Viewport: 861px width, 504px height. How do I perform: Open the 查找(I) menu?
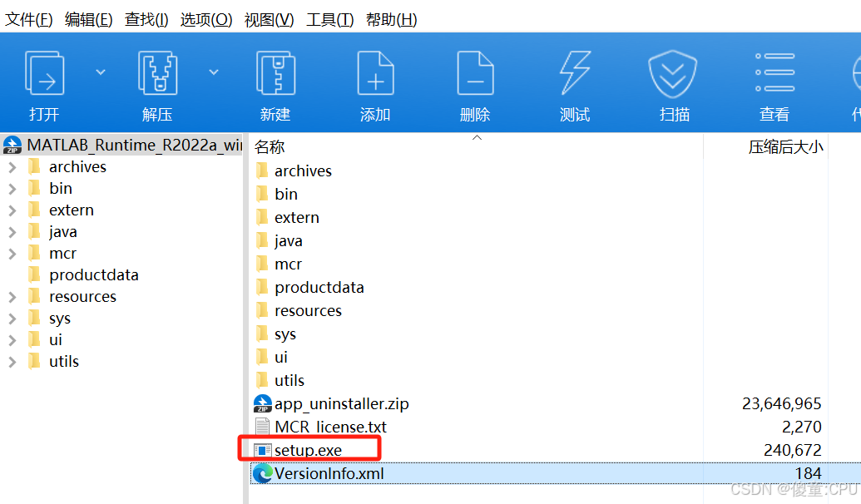coord(146,20)
